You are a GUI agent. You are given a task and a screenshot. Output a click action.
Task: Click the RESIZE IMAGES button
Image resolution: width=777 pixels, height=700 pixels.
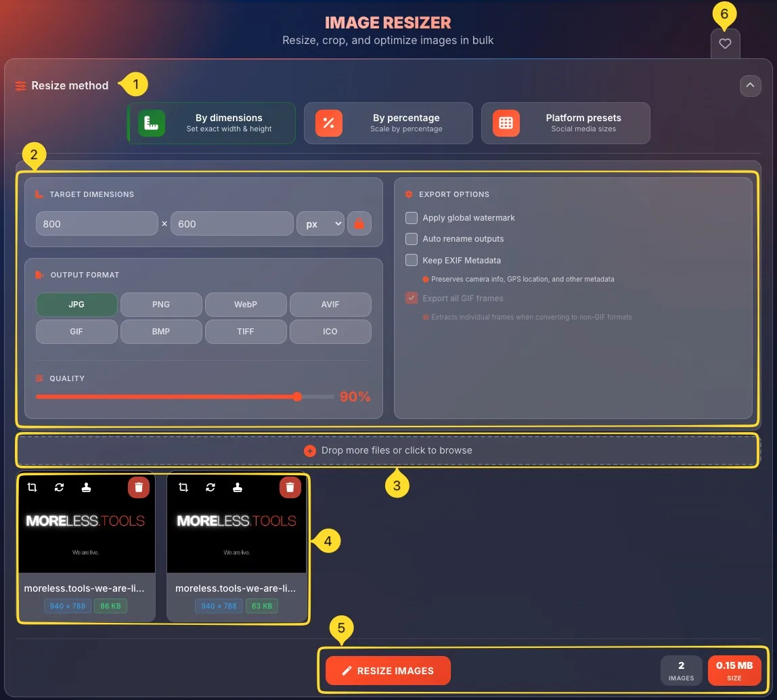388,671
